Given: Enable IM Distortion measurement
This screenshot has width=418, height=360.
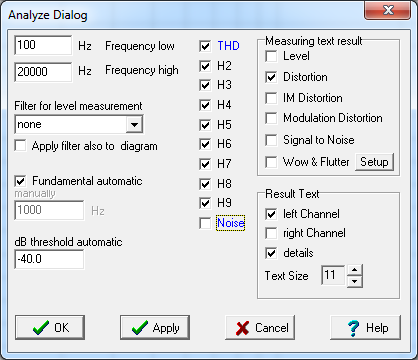Looking at the screenshot, I should point(271,98).
